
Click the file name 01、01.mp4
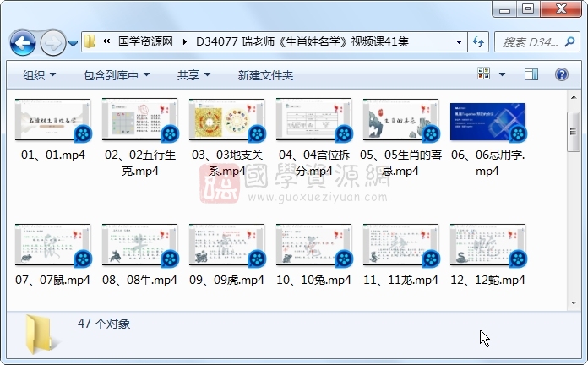pyautogui.click(x=53, y=155)
